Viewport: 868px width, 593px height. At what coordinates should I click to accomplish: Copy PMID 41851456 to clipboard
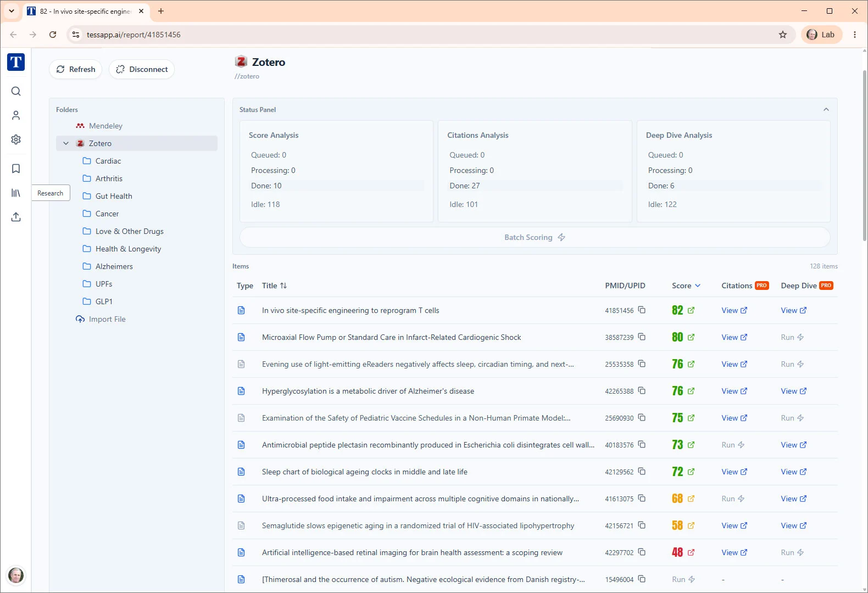[x=642, y=310]
